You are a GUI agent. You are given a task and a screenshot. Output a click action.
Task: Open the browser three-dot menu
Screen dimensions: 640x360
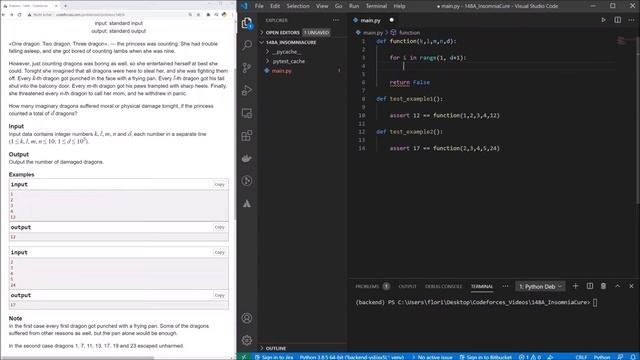tap(233, 15)
